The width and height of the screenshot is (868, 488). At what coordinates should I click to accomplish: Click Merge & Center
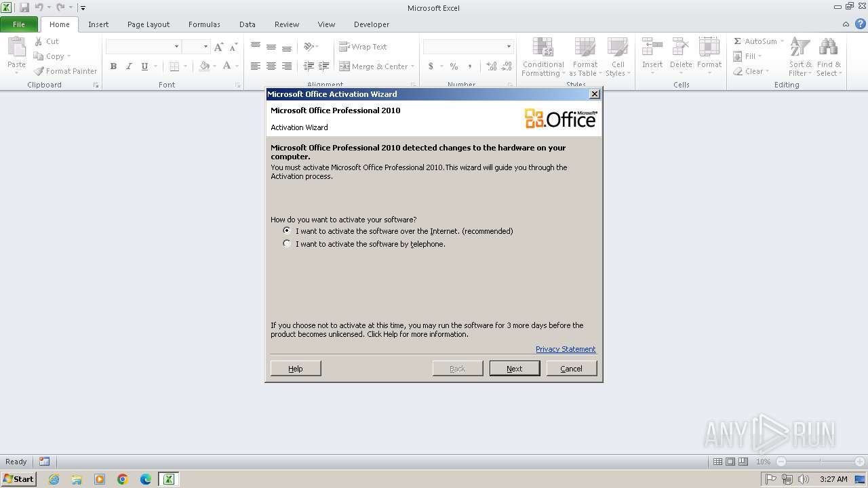click(x=374, y=66)
